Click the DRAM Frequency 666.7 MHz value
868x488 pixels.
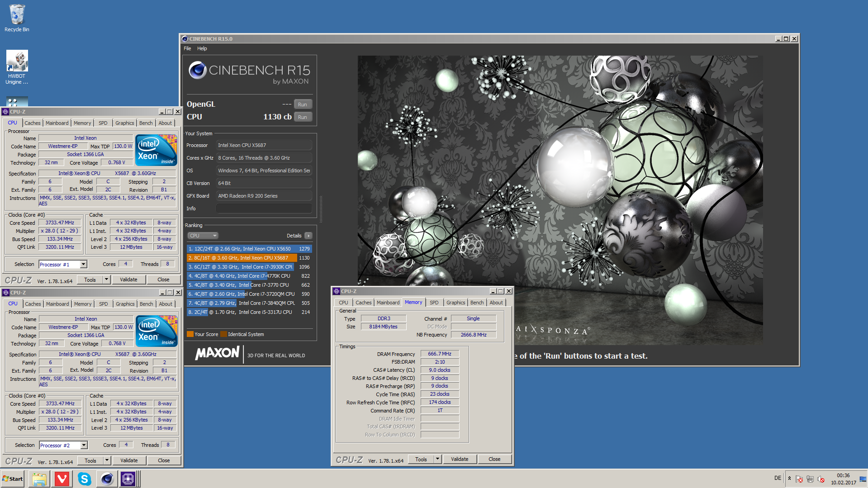click(440, 354)
